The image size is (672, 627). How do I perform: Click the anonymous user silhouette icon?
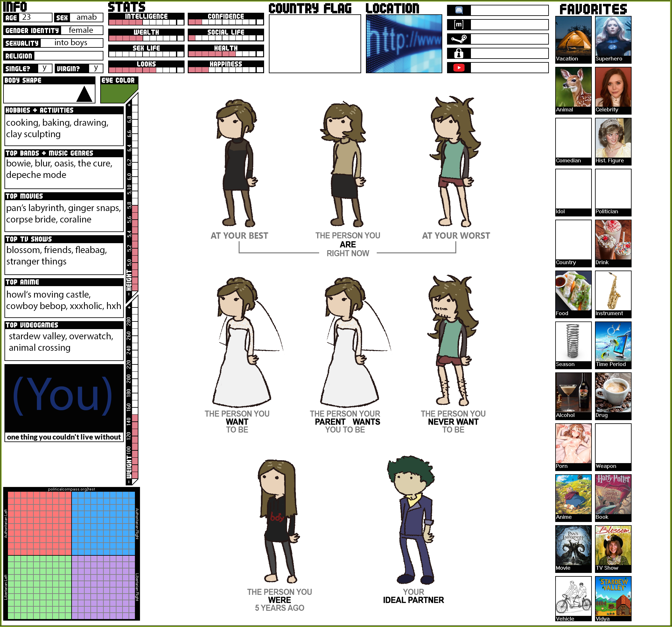(459, 53)
